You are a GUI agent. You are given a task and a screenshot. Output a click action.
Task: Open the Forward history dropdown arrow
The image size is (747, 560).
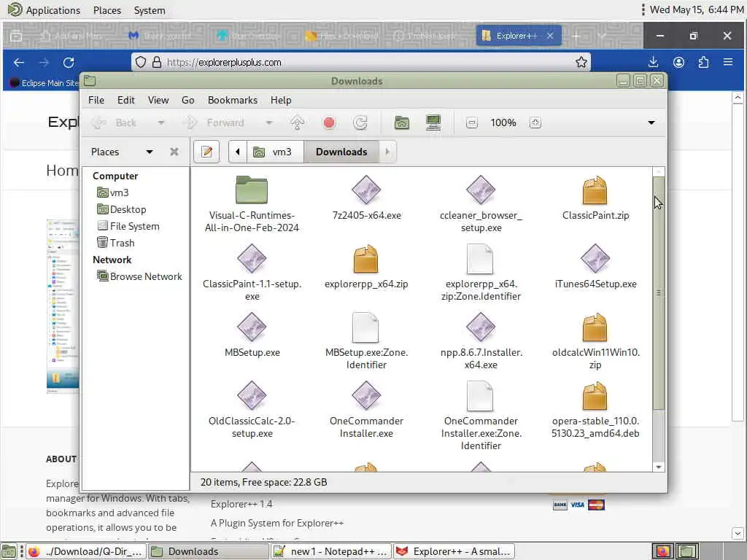click(269, 122)
